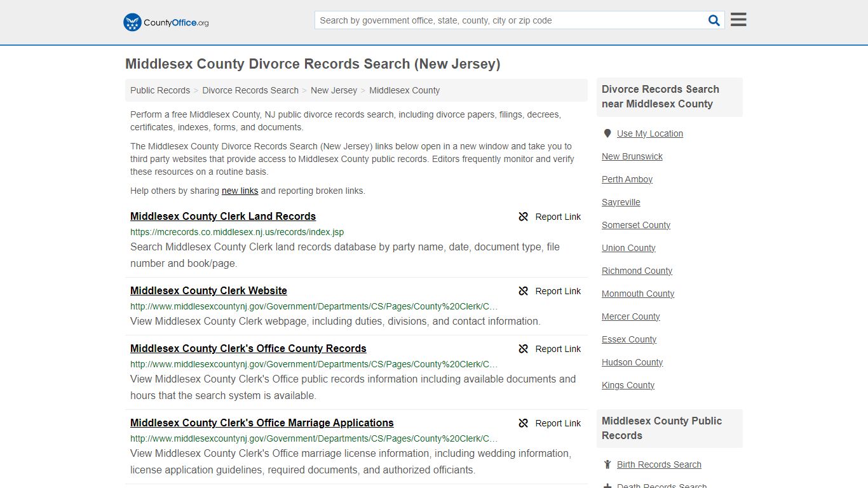Open the Marriage Applications URL text
This screenshot has height=488, width=868.
314,438
